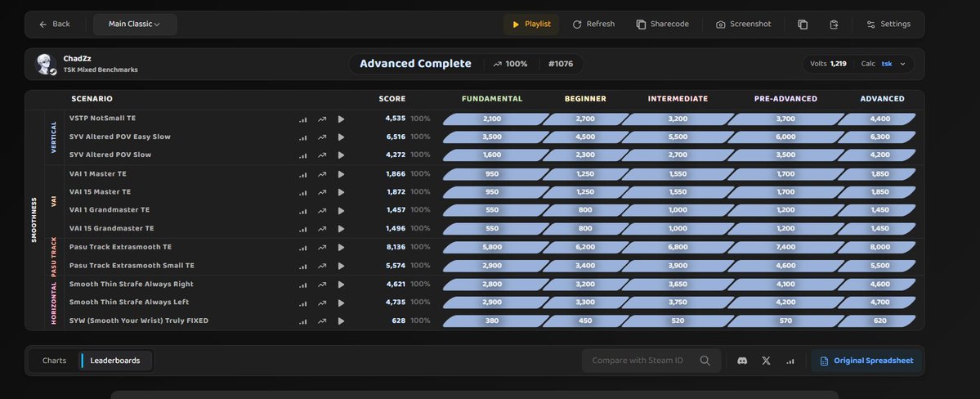Click the #1076 rank badge
The height and width of the screenshot is (399, 980).
[561, 64]
